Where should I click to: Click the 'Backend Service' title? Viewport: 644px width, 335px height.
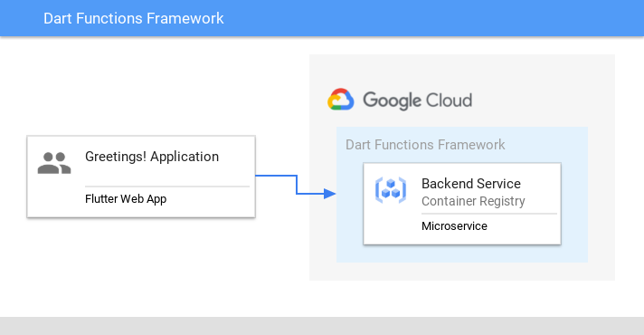471,183
